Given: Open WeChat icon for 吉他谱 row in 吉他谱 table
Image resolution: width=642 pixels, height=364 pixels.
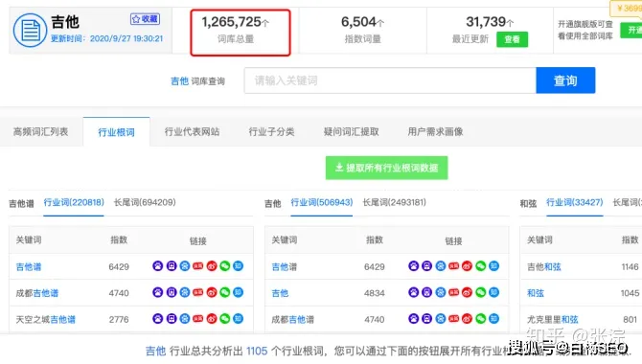Looking at the screenshot, I should [x=225, y=266].
